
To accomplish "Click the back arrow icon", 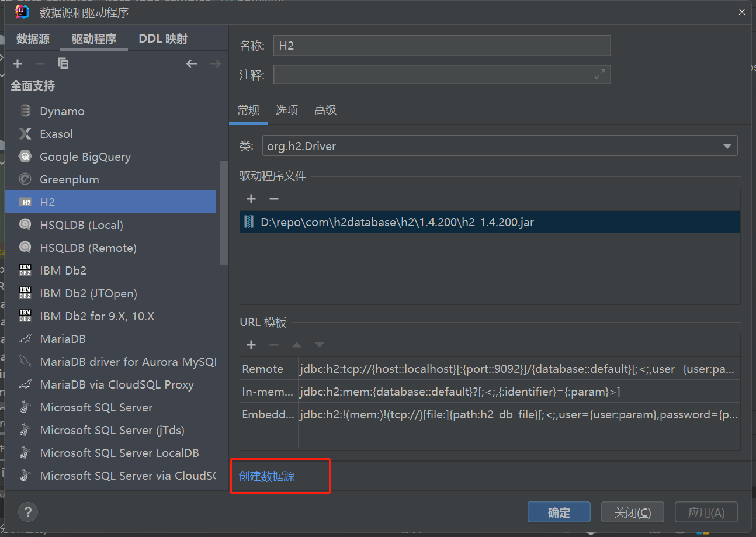I will (x=192, y=64).
